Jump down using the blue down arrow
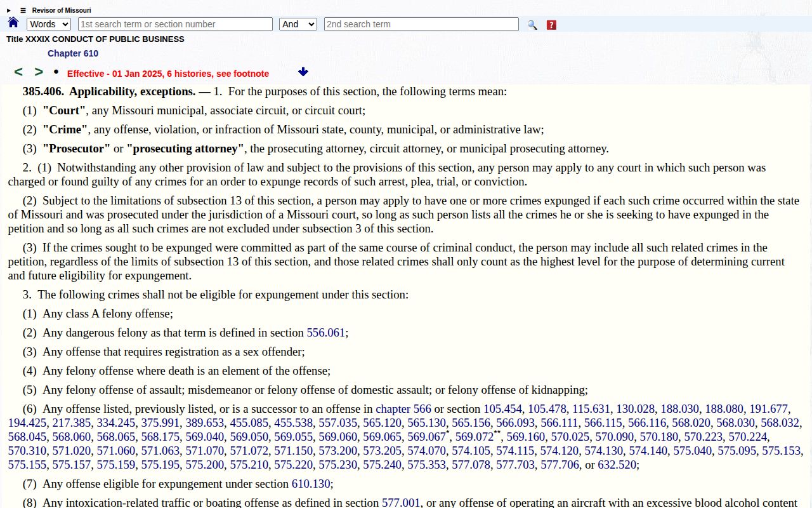This screenshot has height=508, width=812. click(x=303, y=72)
